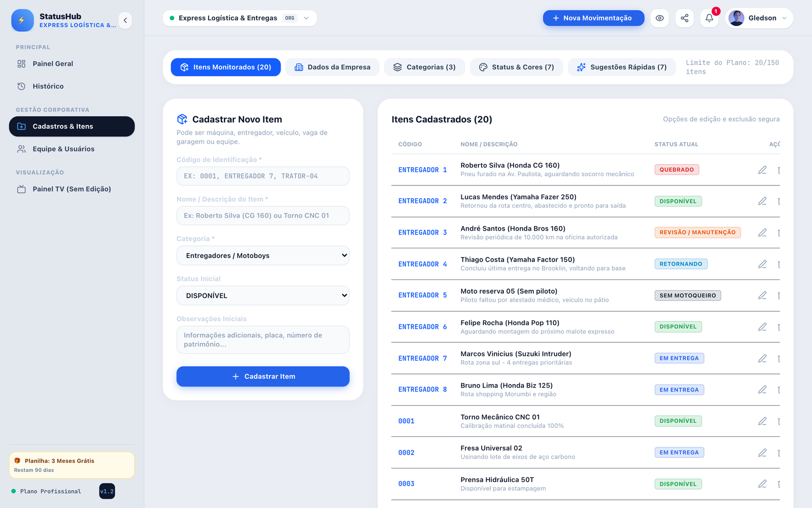Edit ENTREGADOR 1 with the pencil icon
The image size is (812, 508).
[762, 170]
